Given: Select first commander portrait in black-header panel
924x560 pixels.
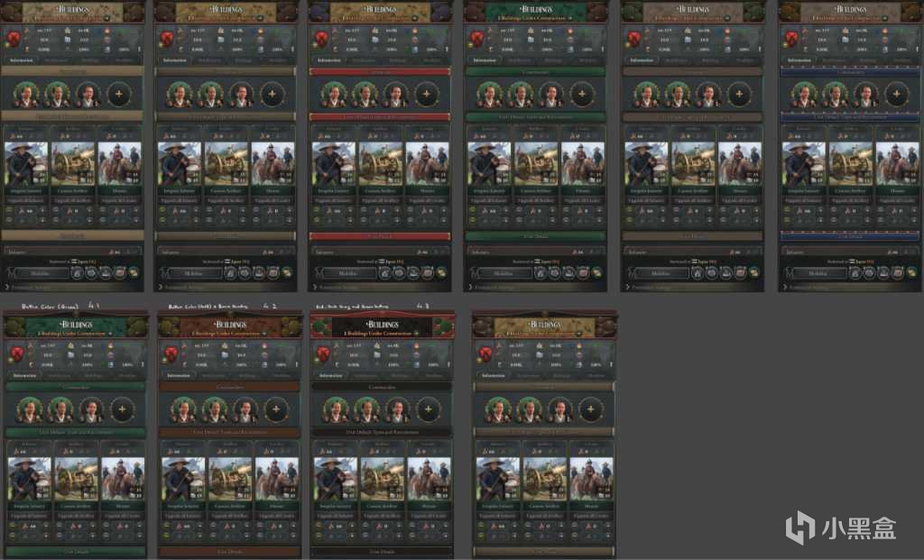Looking at the screenshot, I should coord(336,409).
